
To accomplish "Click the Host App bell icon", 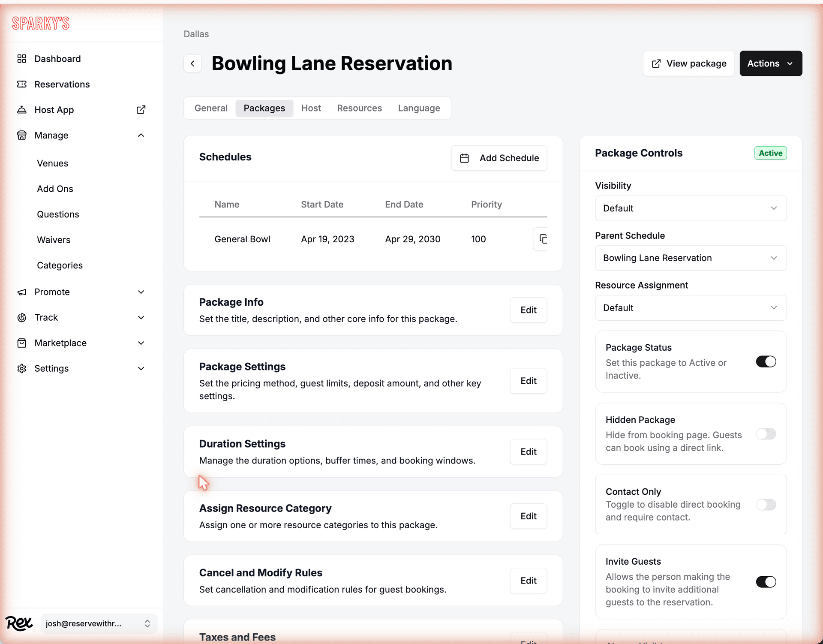I will tap(22, 110).
